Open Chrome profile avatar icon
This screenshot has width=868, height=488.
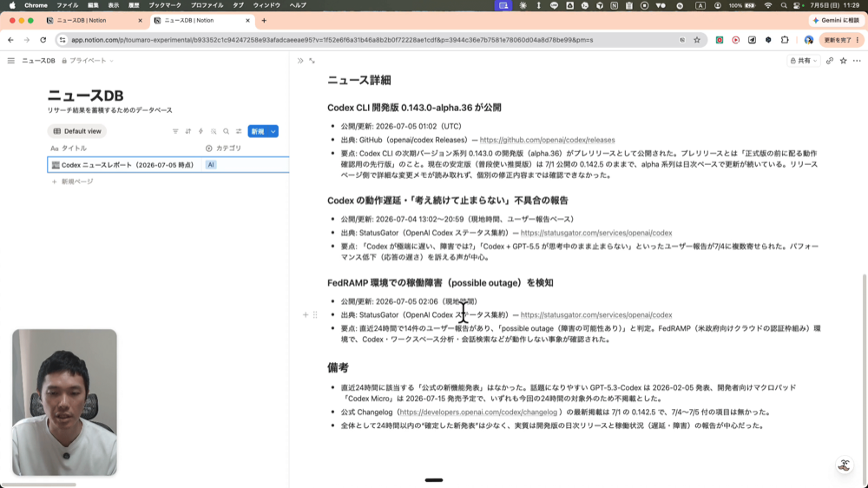[x=809, y=40]
